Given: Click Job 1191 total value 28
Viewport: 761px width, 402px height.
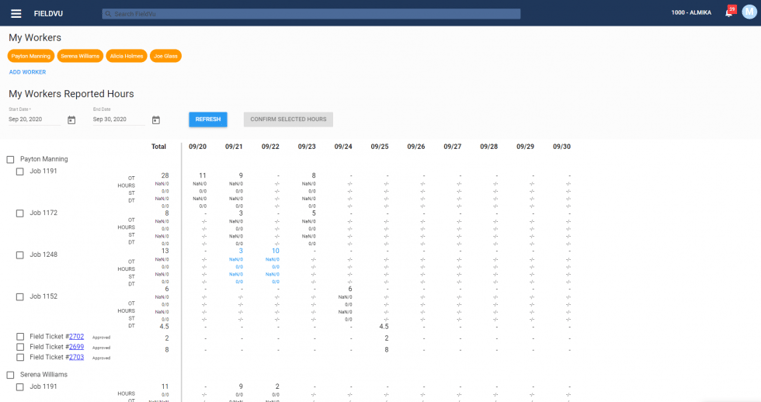Looking at the screenshot, I should pyautogui.click(x=165, y=175).
